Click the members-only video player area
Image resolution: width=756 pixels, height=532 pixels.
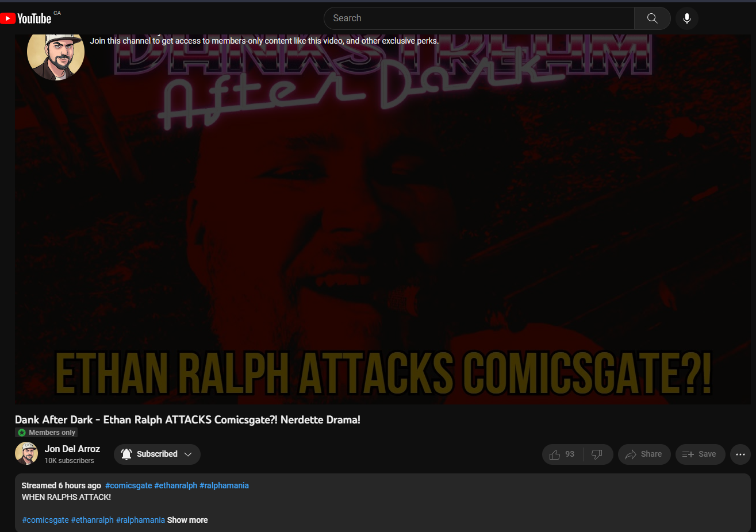(383, 219)
